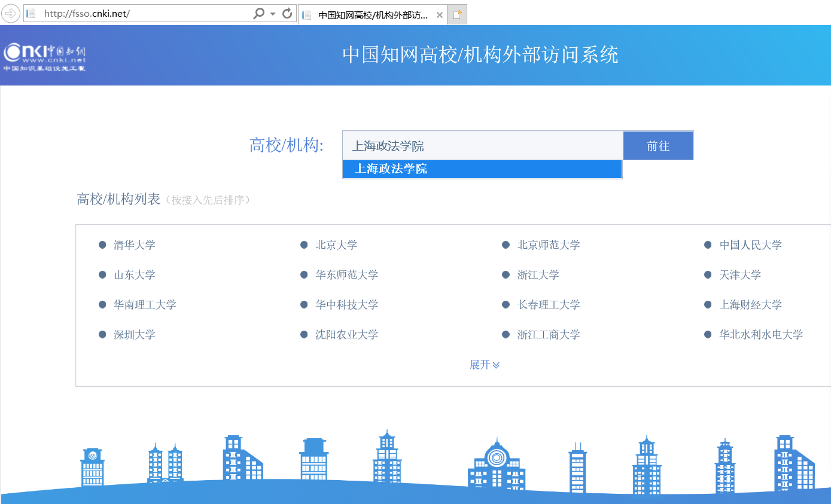Open address bar dropdown arrow

[x=273, y=14]
